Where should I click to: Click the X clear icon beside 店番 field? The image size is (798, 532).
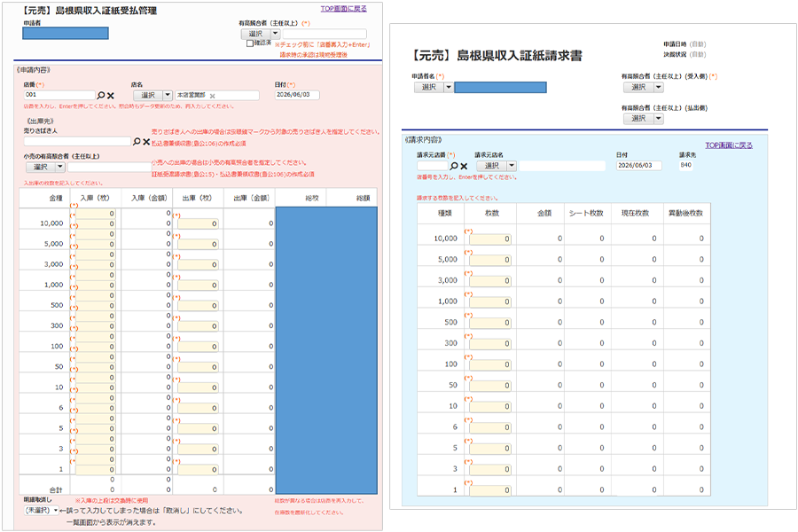click(111, 96)
